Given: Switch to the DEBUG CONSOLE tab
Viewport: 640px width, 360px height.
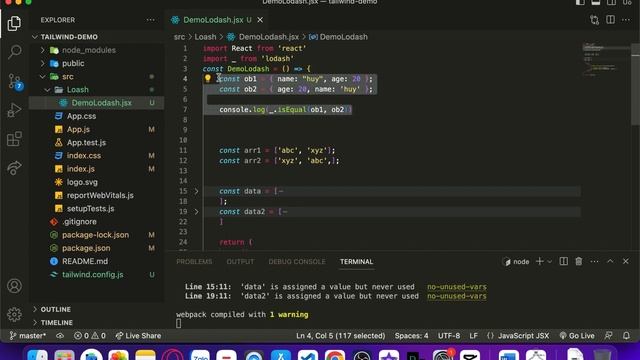Looking at the screenshot, I should click(x=297, y=262).
